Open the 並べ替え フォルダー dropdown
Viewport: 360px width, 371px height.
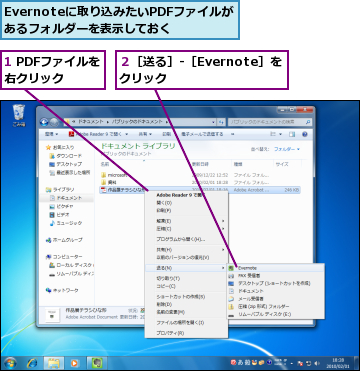pos(287,149)
